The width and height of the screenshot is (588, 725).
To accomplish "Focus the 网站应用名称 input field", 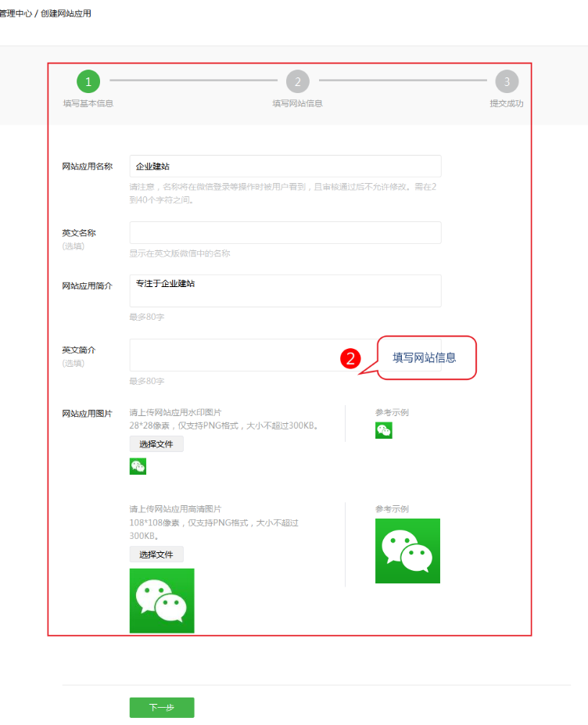I will (x=285, y=167).
